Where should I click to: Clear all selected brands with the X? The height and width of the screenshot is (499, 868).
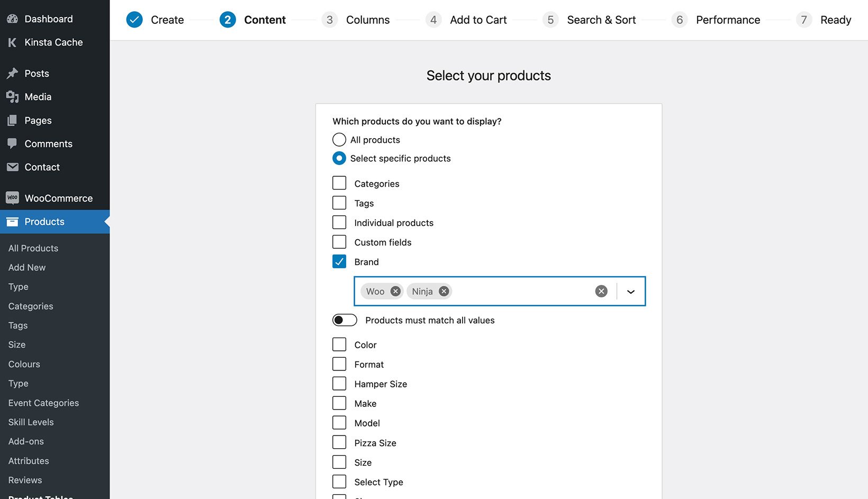point(601,291)
